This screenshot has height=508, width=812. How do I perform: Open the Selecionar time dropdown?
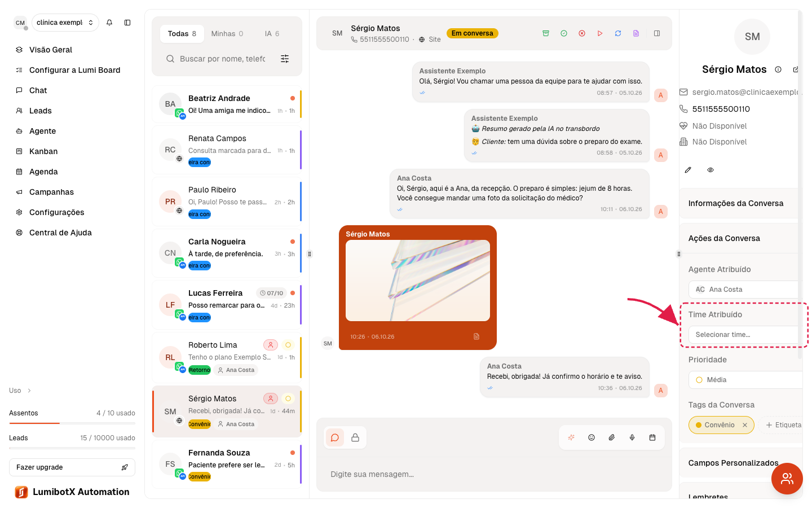tap(743, 335)
